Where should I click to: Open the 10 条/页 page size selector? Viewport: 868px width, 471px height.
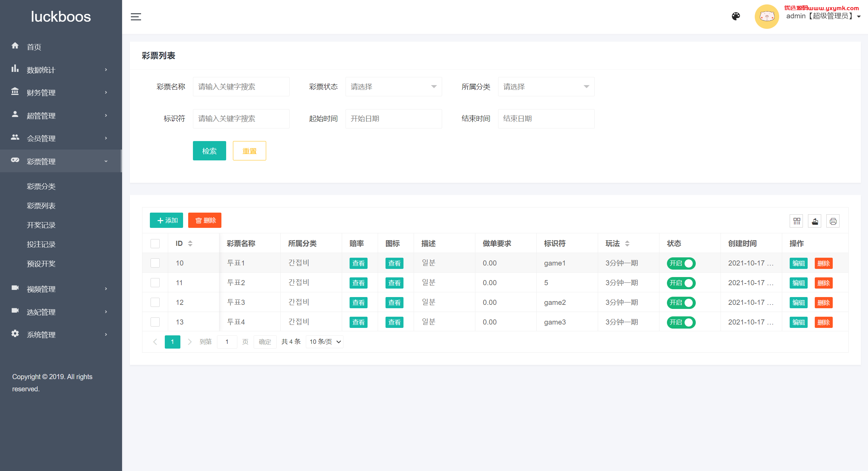click(x=324, y=342)
